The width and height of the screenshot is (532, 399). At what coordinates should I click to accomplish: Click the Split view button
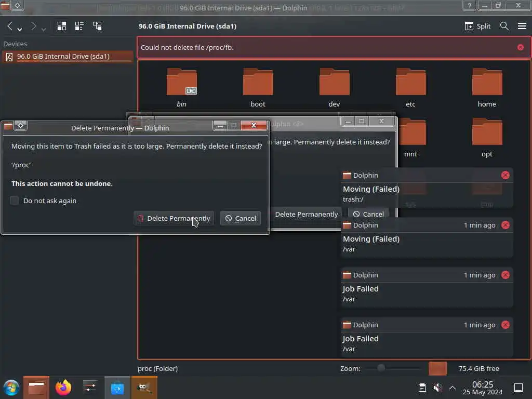point(478,26)
